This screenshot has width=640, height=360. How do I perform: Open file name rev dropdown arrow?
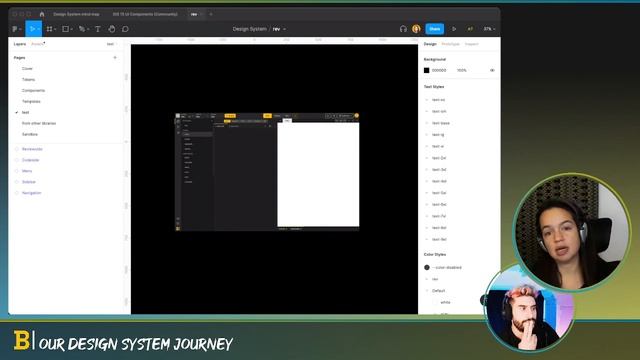click(284, 29)
